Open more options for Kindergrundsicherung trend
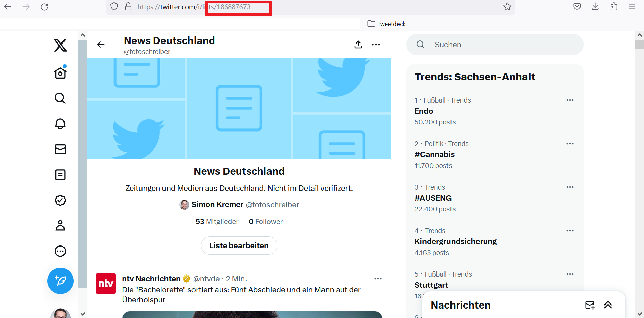Image resolution: width=644 pixels, height=318 pixels. click(x=570, y=231)
